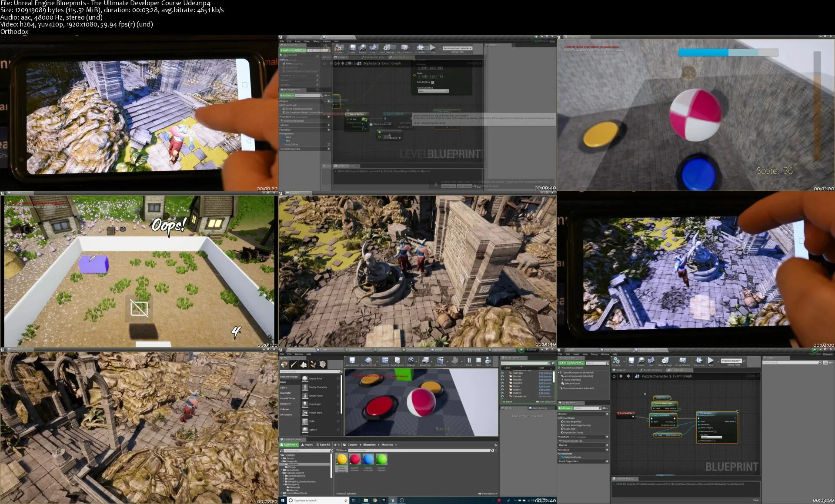This screenshot has width=835, height=504.
Task: Click Edit BallPawn link in World Outliner
Action: (545, 373)
